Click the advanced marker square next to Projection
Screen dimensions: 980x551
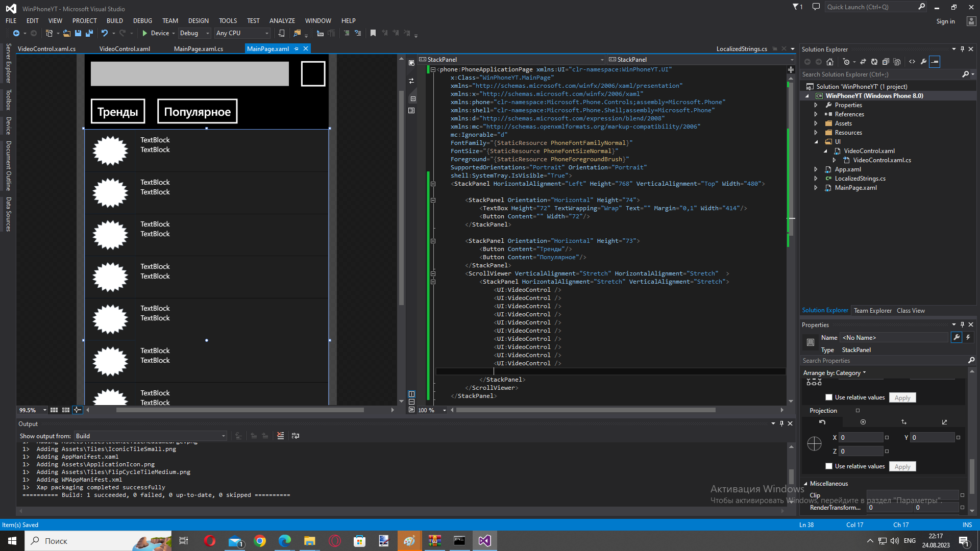pyautogui.click(x=857, y=411)
